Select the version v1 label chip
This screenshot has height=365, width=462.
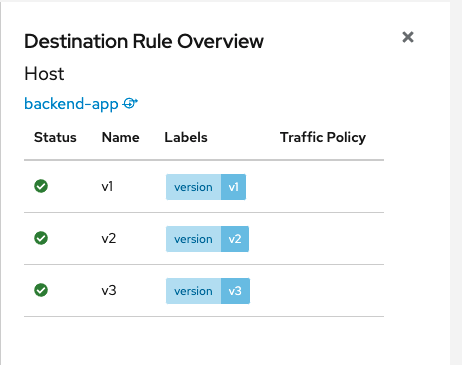[x=206, y=187]
